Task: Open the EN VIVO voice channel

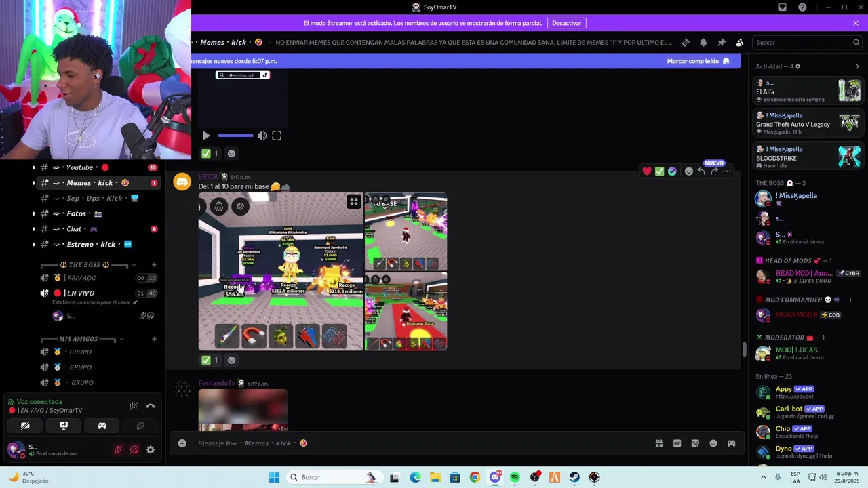Action: point(99,293)
